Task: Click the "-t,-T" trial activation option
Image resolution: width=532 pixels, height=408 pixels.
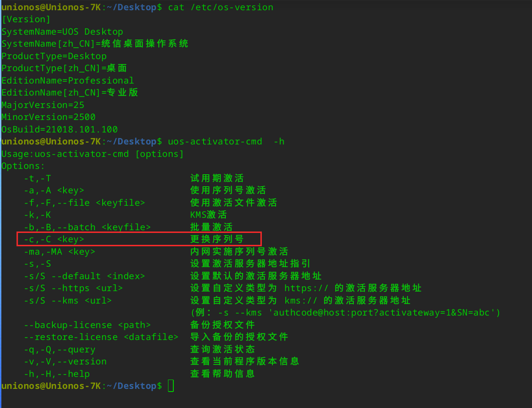Action: (37, 178)
